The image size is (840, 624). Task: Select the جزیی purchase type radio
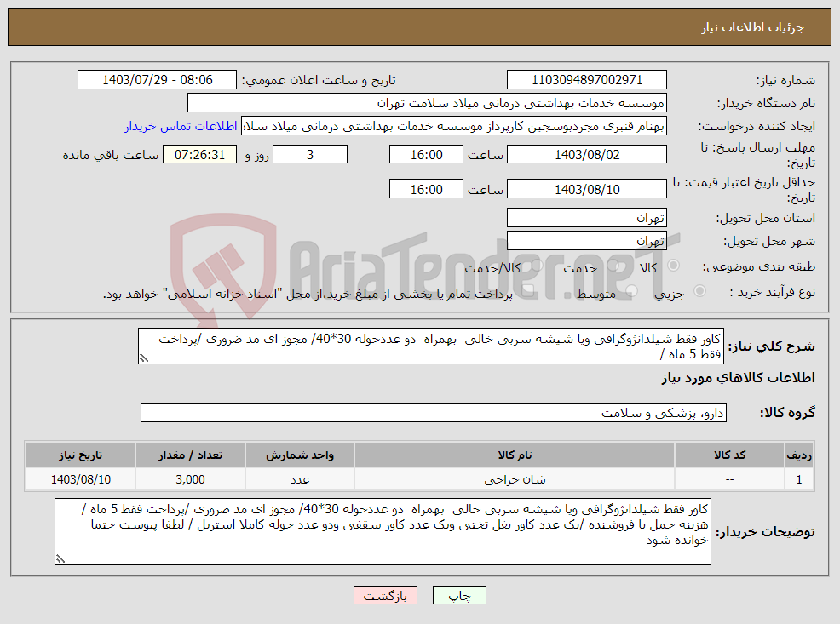699,291
